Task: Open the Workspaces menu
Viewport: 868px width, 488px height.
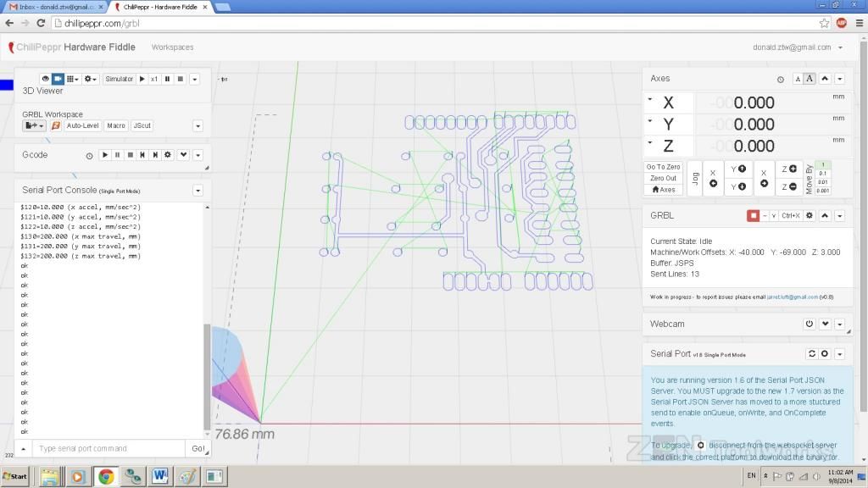Action: [173, 47]
